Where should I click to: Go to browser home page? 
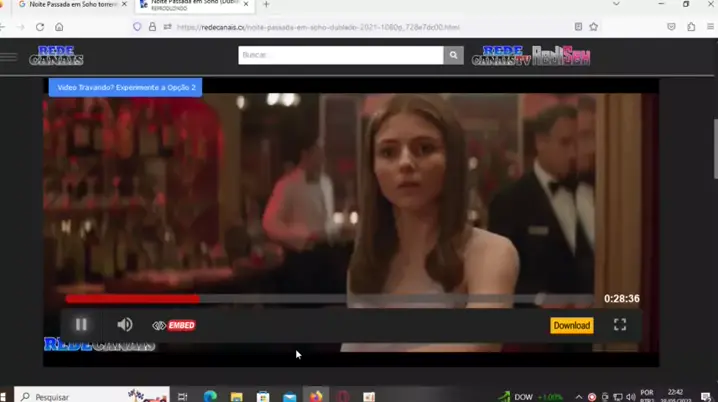click(x=59, y=27)
